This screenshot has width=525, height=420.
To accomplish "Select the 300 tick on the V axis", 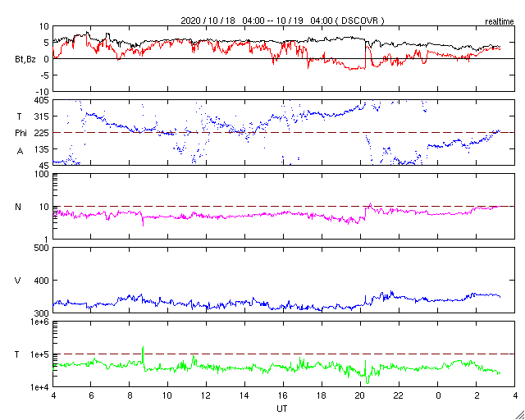I will [x=42, y=313].
